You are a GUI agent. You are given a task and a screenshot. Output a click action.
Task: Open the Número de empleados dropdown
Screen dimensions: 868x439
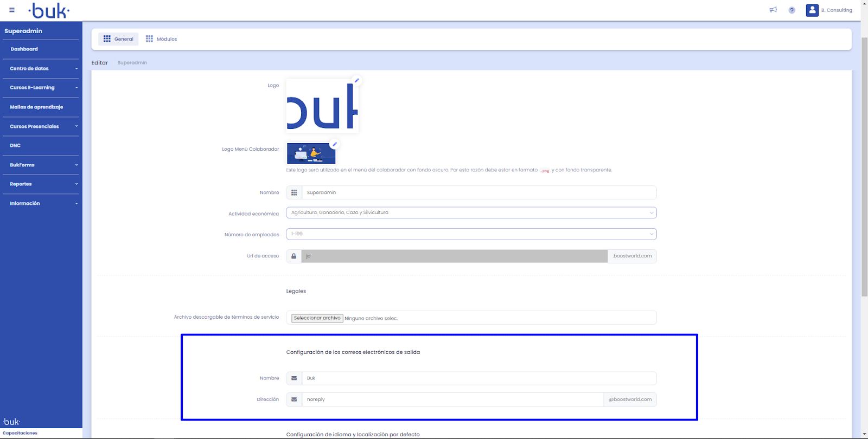pos(471,234)
